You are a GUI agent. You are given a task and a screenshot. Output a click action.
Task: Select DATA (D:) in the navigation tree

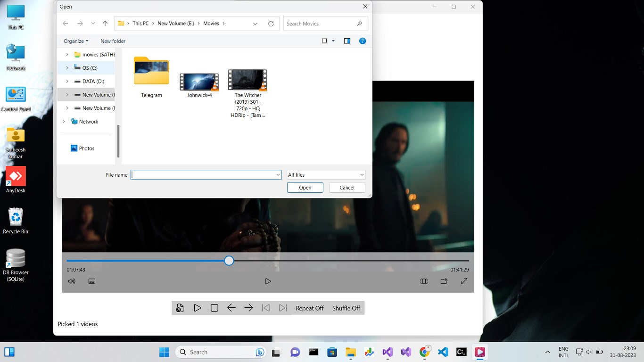(93, 81)
